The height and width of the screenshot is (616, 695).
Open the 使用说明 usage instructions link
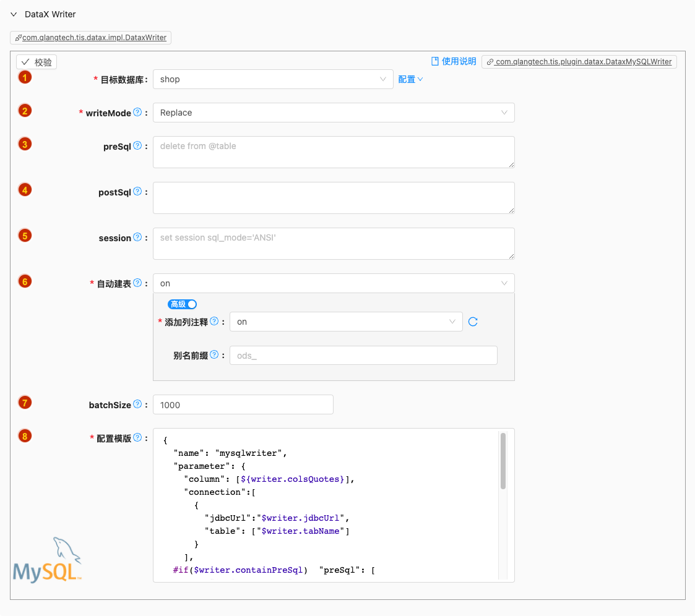pyautogui.click(x=454, y=61)
